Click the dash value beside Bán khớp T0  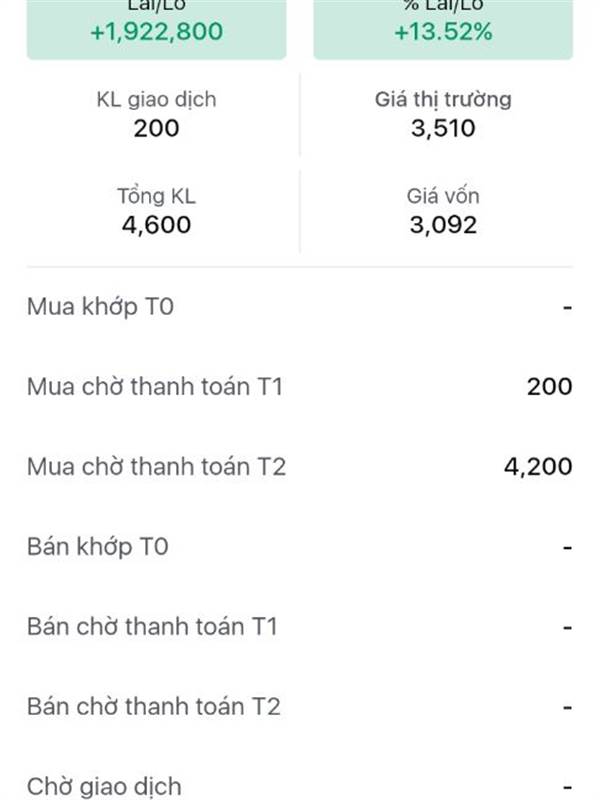click(x=567, y=548)
